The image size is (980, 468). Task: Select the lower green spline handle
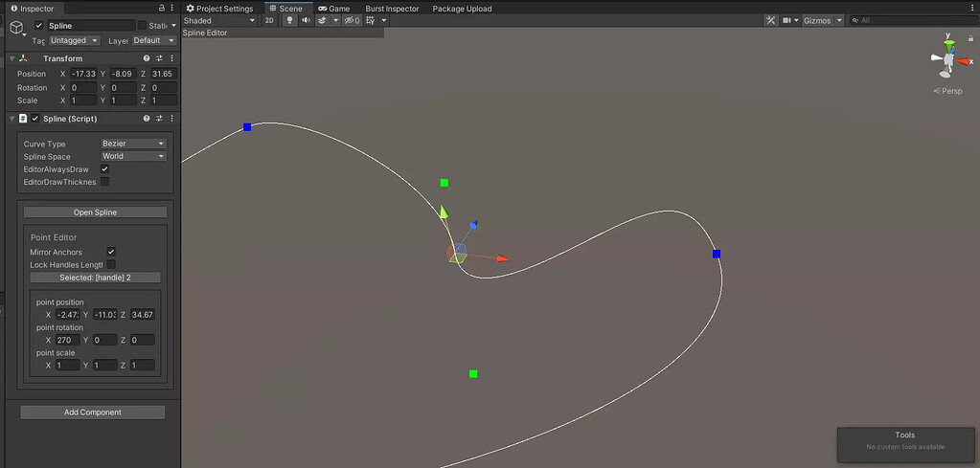[473, 373]
